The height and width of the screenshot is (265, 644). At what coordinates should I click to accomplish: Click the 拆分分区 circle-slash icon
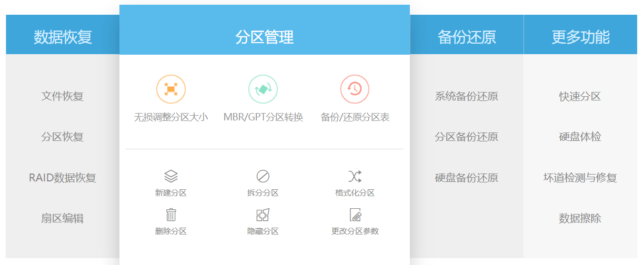pos(263,176)
